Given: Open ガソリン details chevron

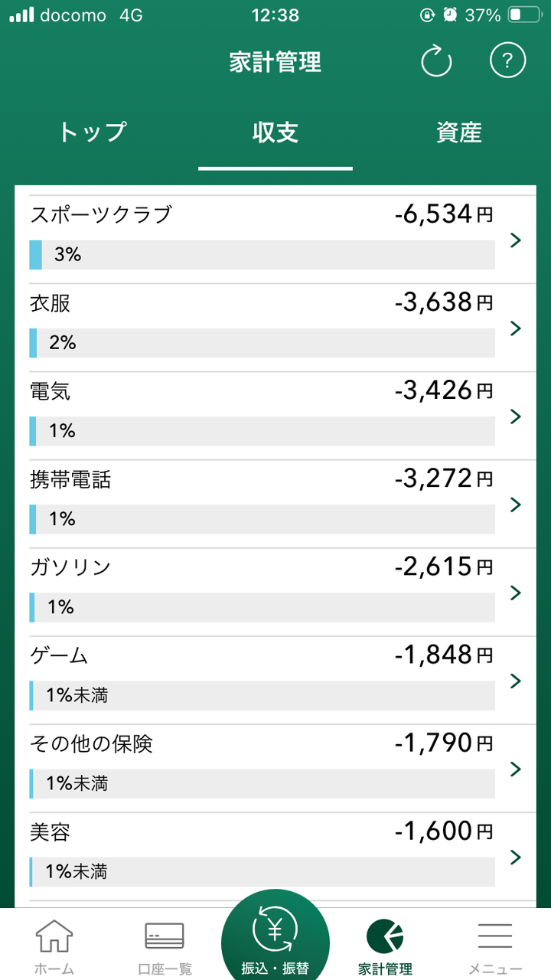Looking at the screenshot, I should coord(516,593).
